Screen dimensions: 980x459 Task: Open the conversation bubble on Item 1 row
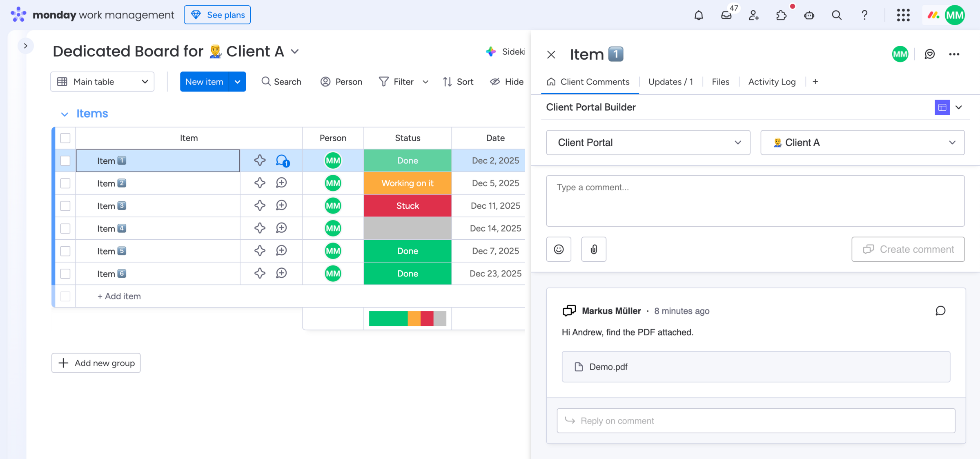coord(282,160)
